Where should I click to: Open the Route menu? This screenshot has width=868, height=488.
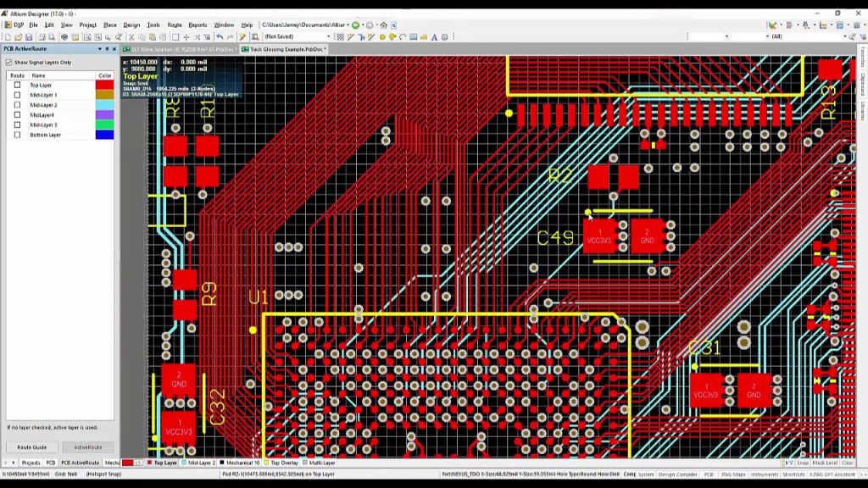click(174, 25)
